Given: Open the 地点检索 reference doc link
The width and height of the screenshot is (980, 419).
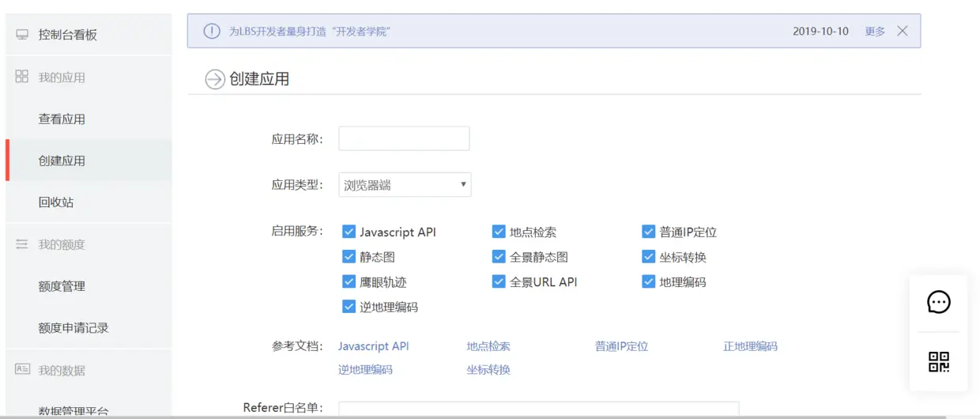Looking at the screenshot, I should (x=488, y=346).
